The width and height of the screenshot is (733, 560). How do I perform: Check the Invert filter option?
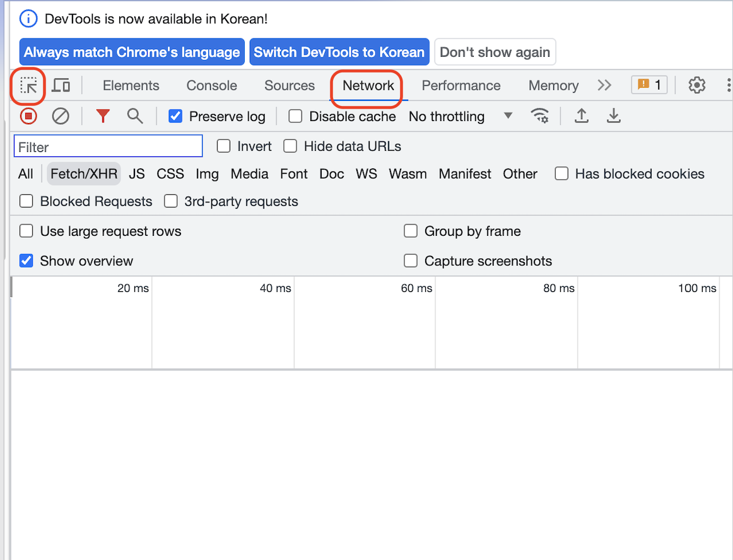tap(223, 146)
